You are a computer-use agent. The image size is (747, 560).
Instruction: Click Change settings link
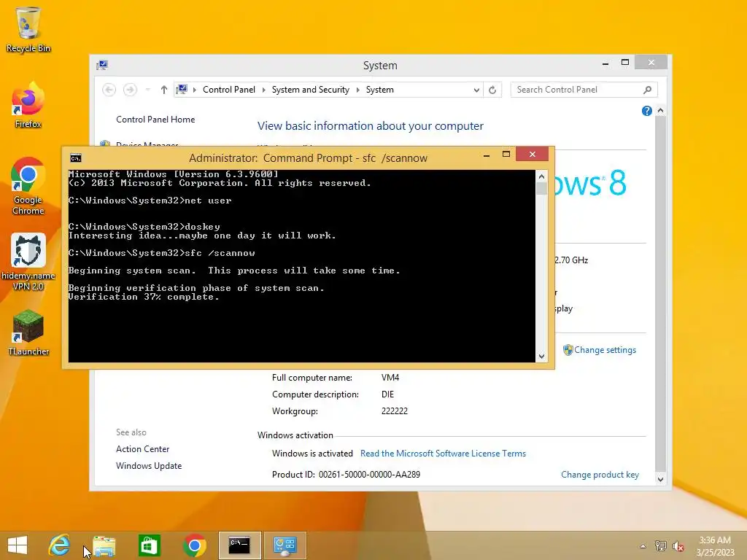click(x=605, y=350)
